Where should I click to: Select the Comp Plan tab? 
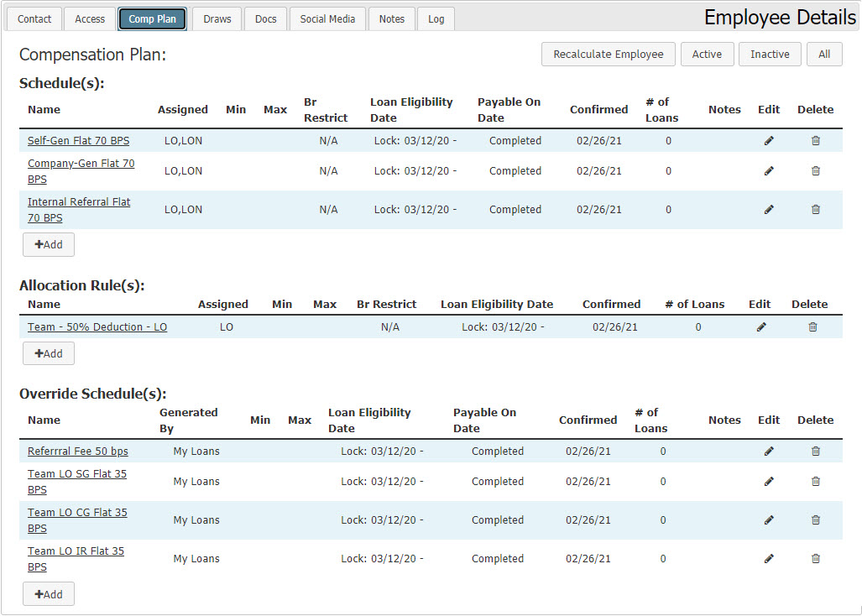[152, 18]
